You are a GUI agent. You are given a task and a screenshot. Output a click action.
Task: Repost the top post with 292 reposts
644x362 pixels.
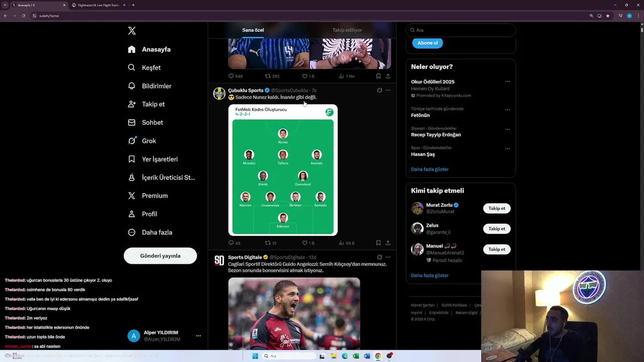(268, 76)
